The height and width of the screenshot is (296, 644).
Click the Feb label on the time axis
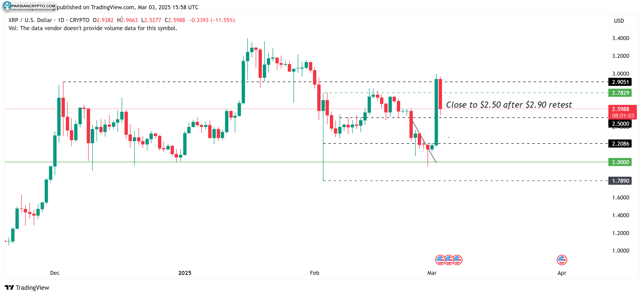click(314, 273)
